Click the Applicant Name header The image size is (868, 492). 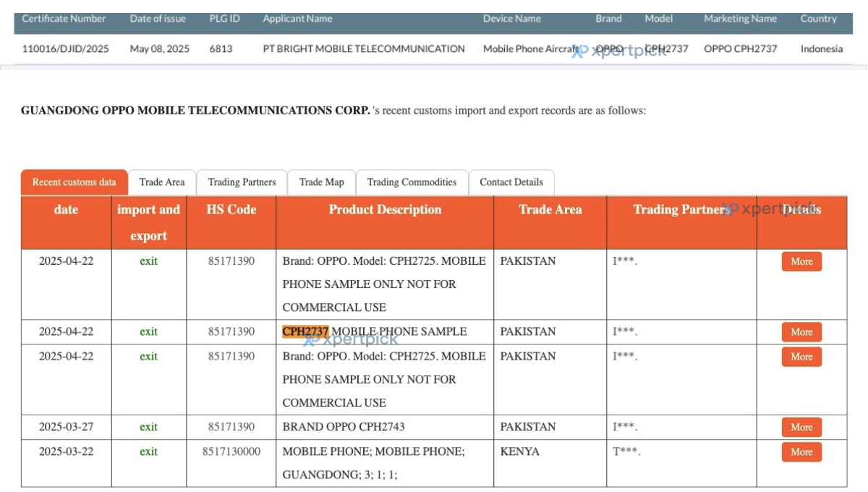(x=298, y=19)
